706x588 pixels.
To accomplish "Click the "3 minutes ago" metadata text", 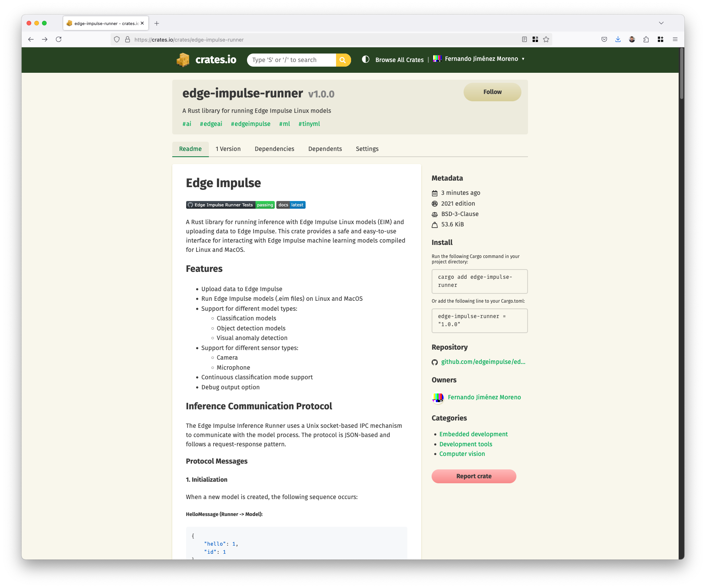I will 461,193.
